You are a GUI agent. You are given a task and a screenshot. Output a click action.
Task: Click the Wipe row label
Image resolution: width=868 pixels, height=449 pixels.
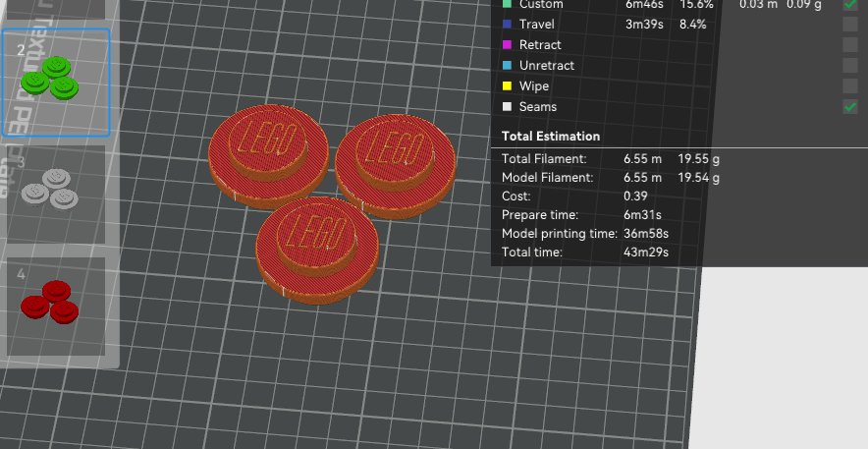533,86
